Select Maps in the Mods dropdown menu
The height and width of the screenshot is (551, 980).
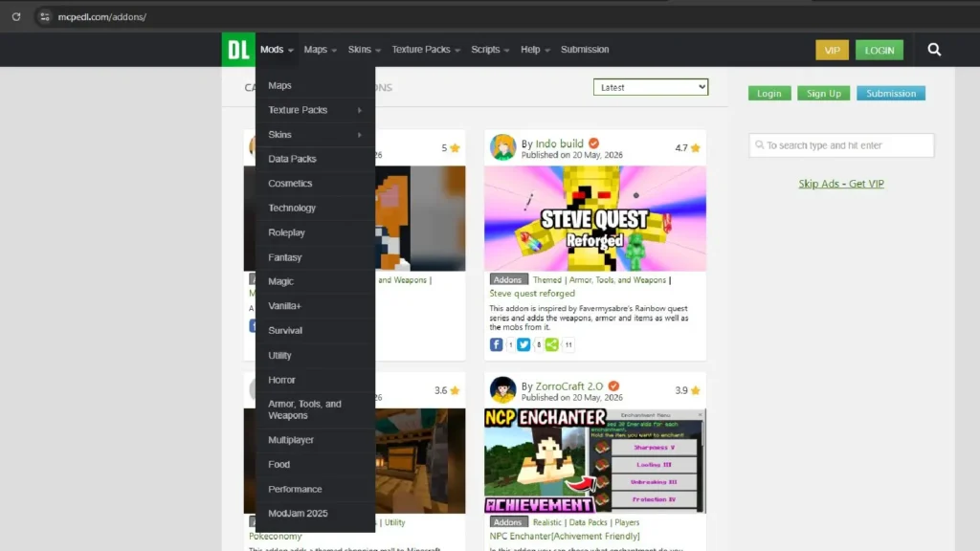315,85
